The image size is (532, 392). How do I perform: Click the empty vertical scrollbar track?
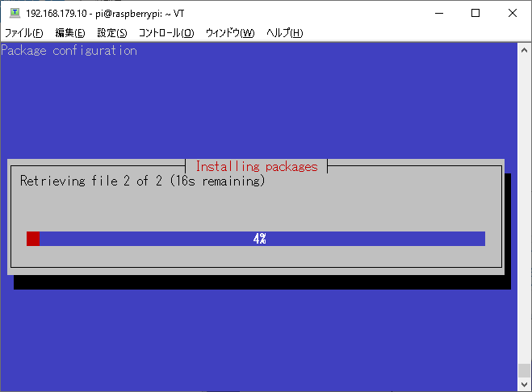(x=524, y=211)
